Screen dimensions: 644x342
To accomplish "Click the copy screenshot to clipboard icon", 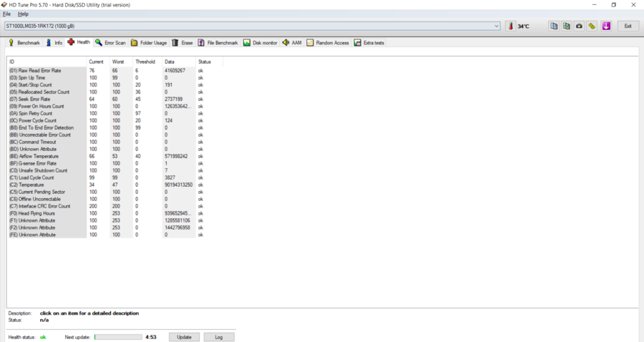I will coord(567,26).
